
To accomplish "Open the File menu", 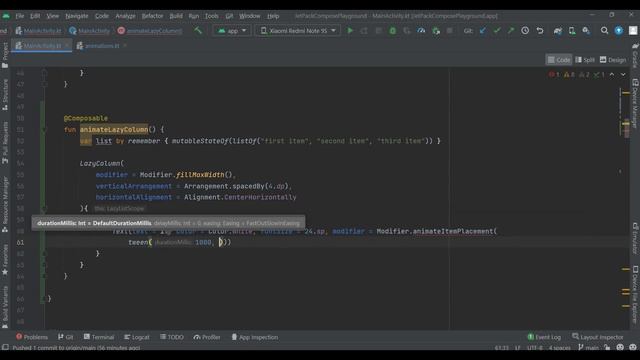I will point(20,16).
